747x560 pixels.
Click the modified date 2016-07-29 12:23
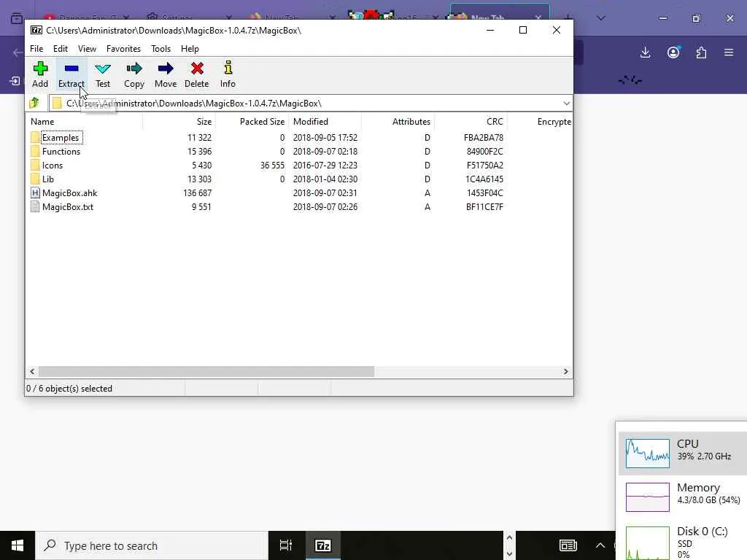pos(325,166)
